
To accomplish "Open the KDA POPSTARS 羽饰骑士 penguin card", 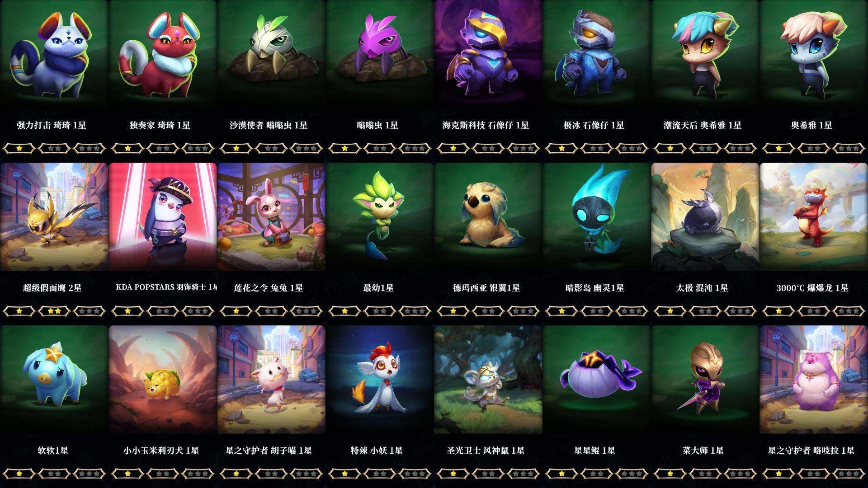I will (x=163, y=217).
